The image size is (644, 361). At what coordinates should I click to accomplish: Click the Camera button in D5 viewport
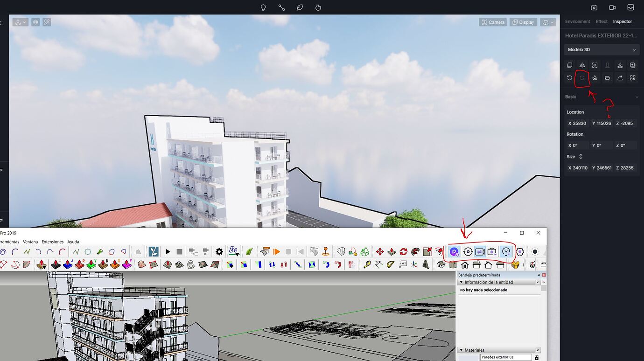coord(493,22)
